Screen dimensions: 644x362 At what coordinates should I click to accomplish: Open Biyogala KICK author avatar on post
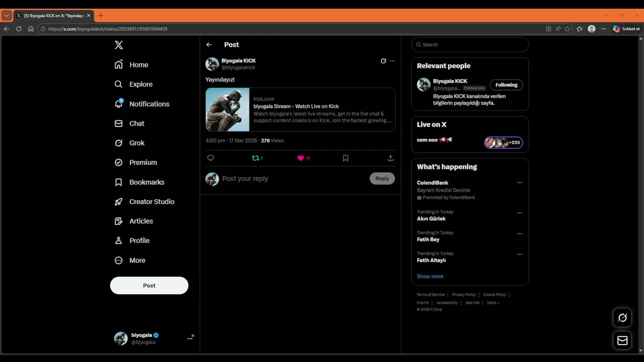pyautogui.click(x=212, y=64)
